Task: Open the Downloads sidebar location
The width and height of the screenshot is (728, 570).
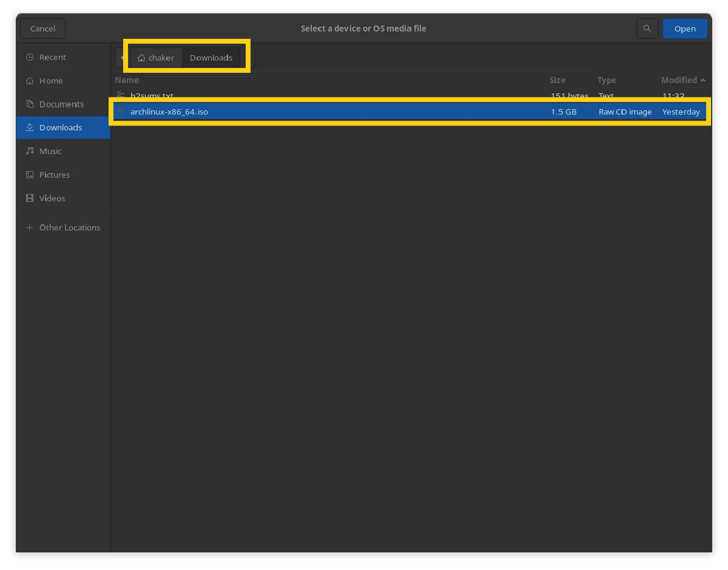Action: pos(61,128)
